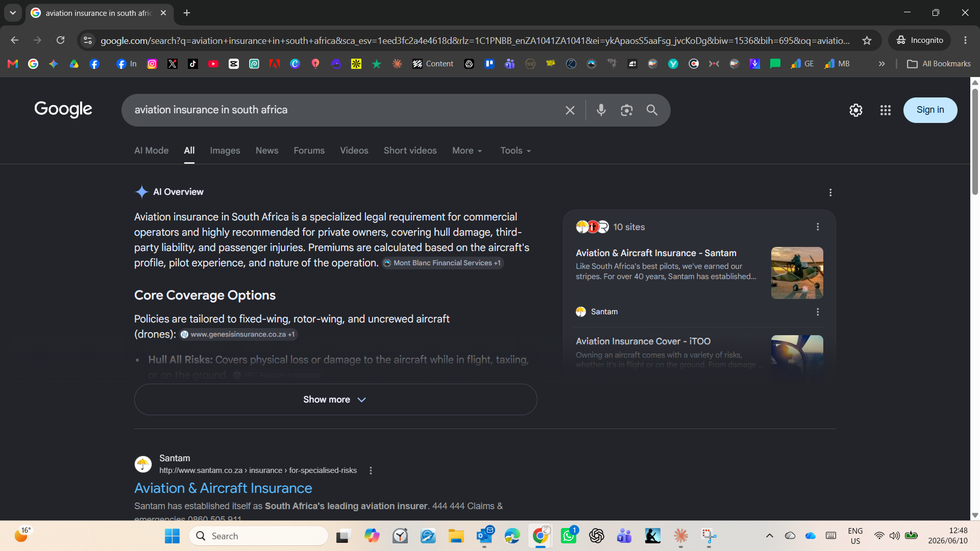Switch to AI Mode tab
The image size is (980, 551).
point(151,151)
